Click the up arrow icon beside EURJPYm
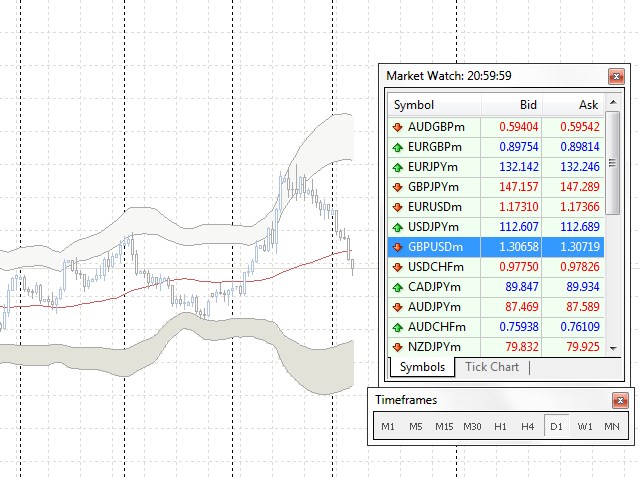Viewport: 640px width, 480px height. click(x=397, y=167)
